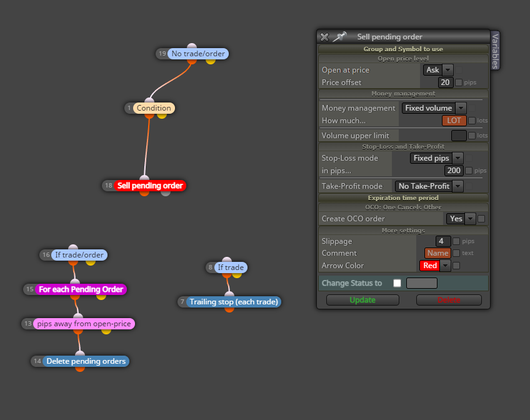Toggle Volume upper limit lots checkbox
The image size is (530, 420).
pyautogui.click(x=472, y=136)
